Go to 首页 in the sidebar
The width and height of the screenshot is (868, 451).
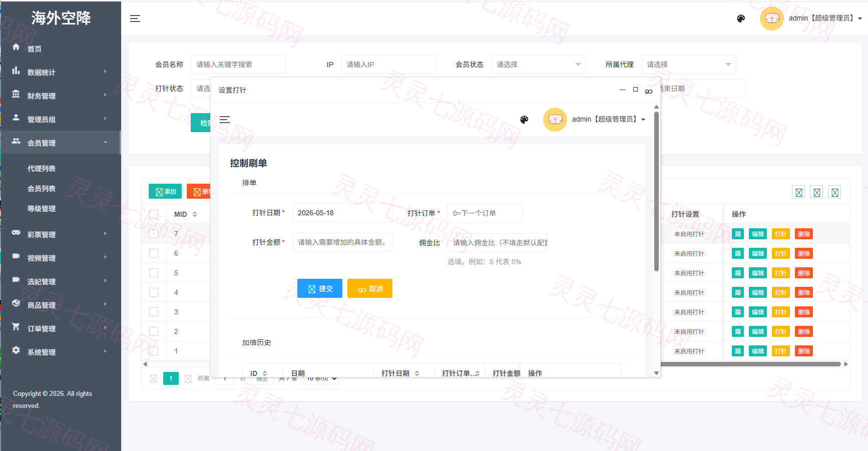coord(35,49)
